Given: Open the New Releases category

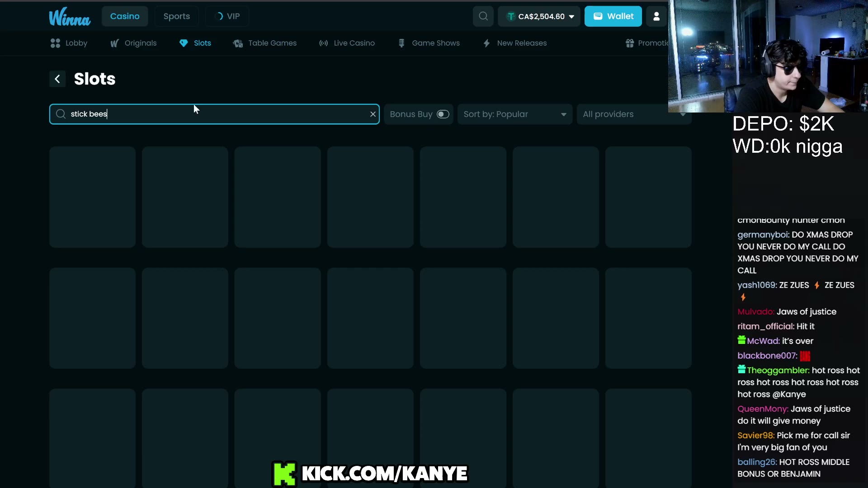Looking at the screenshot, I should pos(515,43).
